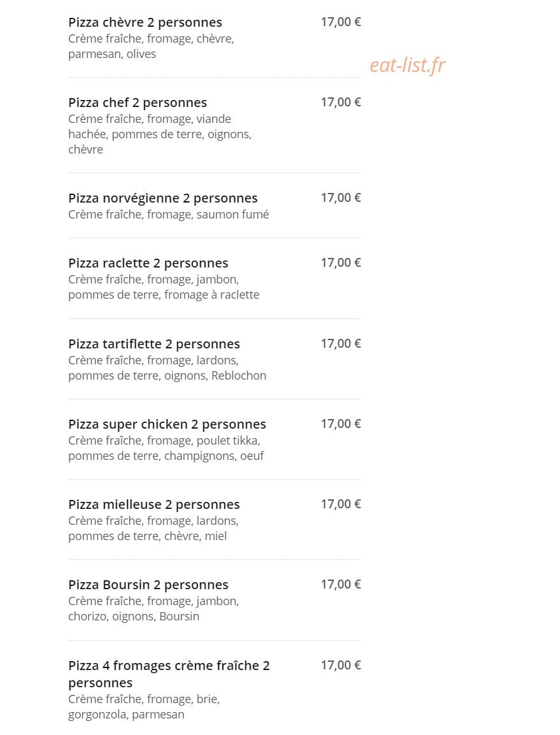Screen dimensions: 560x735
Task: Select Pizza chèvre 2 personnes title
Action: coord(145,22)
